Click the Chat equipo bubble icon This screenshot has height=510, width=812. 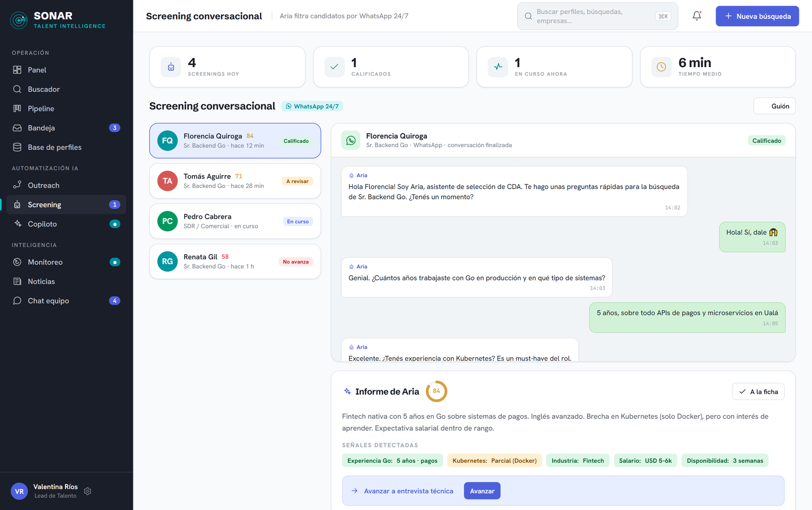(17, 301)
